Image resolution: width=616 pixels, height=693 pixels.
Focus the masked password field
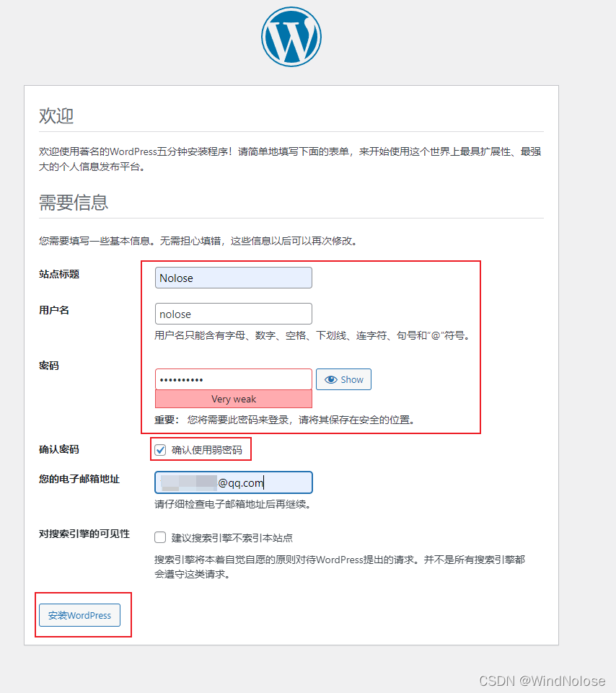click(234, 379)
